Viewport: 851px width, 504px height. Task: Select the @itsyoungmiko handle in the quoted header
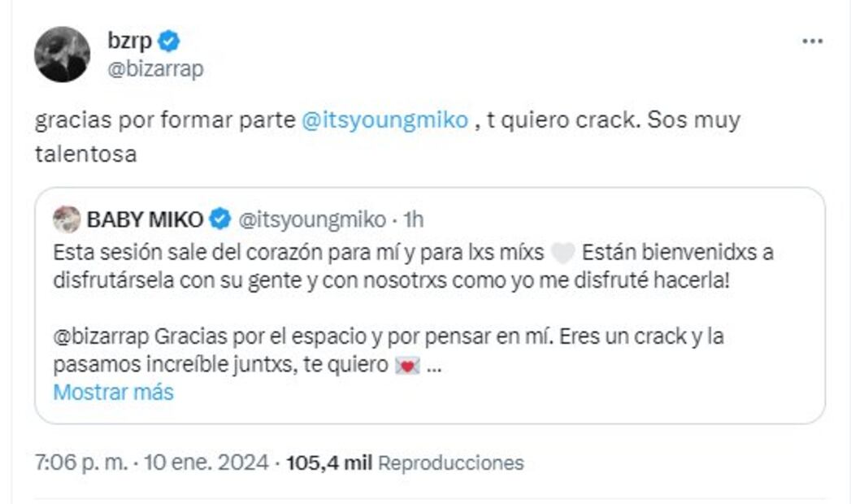310,219
